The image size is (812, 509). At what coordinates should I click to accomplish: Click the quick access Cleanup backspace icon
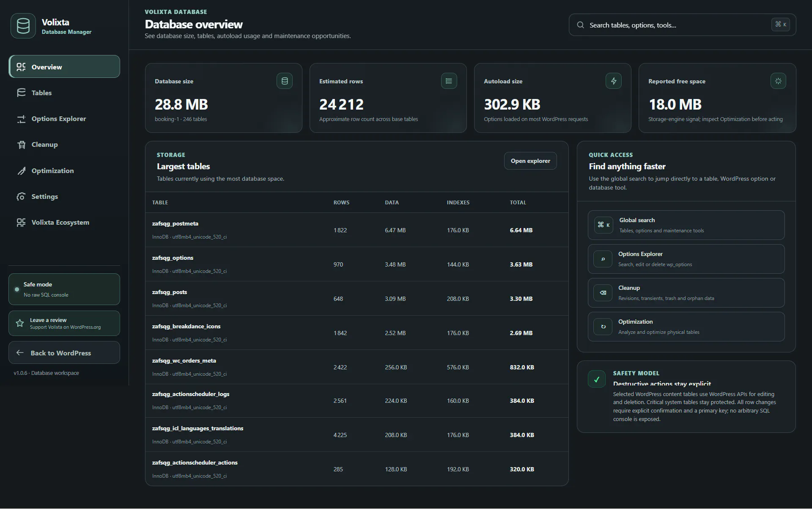[603, 293]
